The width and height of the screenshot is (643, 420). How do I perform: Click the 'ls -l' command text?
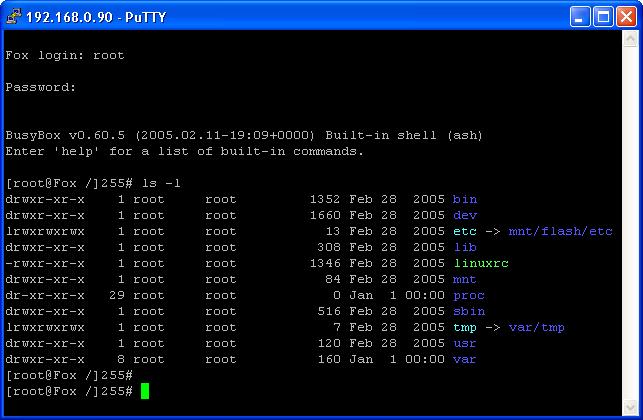tap(160, 183)
